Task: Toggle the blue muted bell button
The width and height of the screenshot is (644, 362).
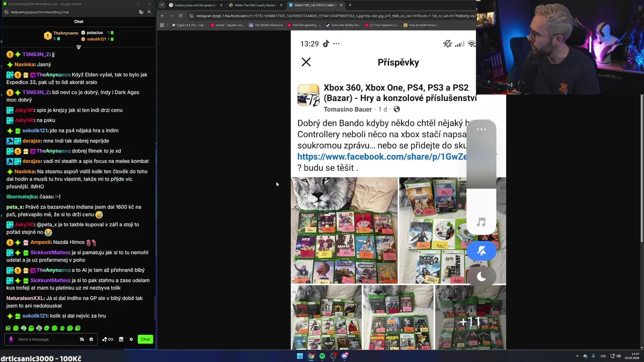Action: pyautogui.click(x=481, y=250)
